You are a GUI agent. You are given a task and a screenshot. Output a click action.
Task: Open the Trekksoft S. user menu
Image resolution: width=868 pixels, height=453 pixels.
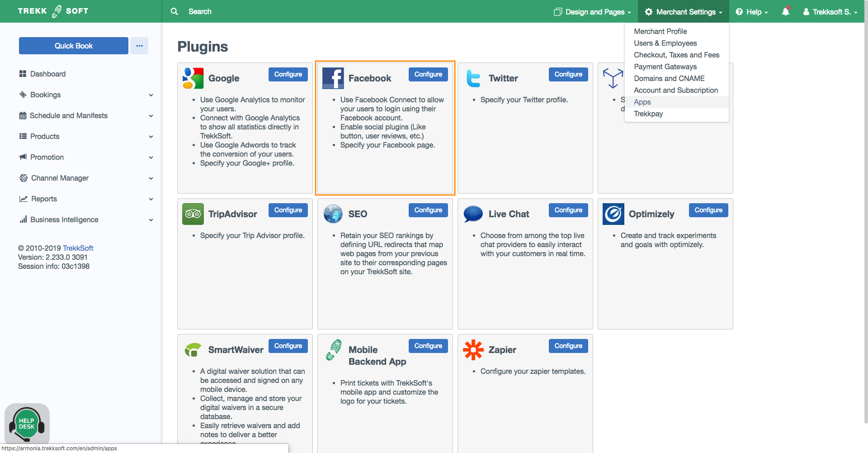(830, 12)
